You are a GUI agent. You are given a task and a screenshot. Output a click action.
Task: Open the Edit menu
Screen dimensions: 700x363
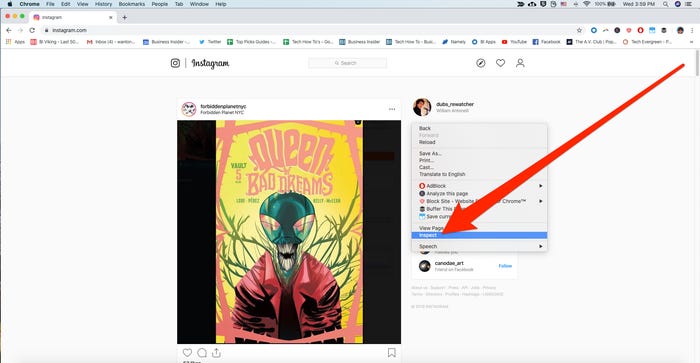pyautogui.click(x=66, y=4)
